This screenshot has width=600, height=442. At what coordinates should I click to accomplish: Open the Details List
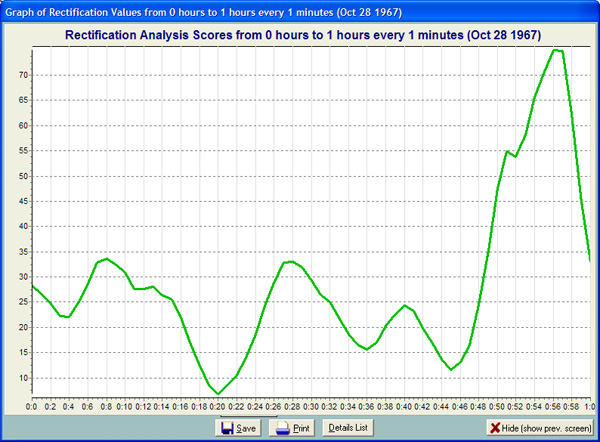coord(348,428)
